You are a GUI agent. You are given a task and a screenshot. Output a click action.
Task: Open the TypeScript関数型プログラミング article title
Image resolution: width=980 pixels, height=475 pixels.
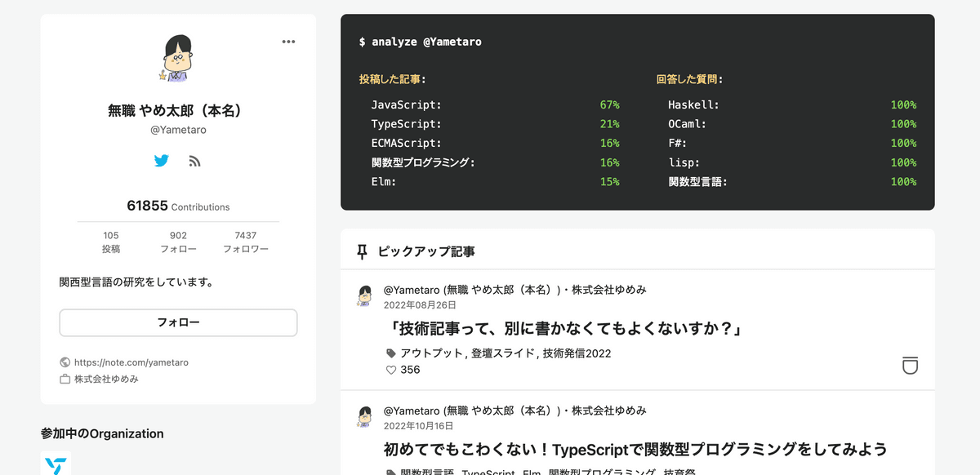[635, 450]
